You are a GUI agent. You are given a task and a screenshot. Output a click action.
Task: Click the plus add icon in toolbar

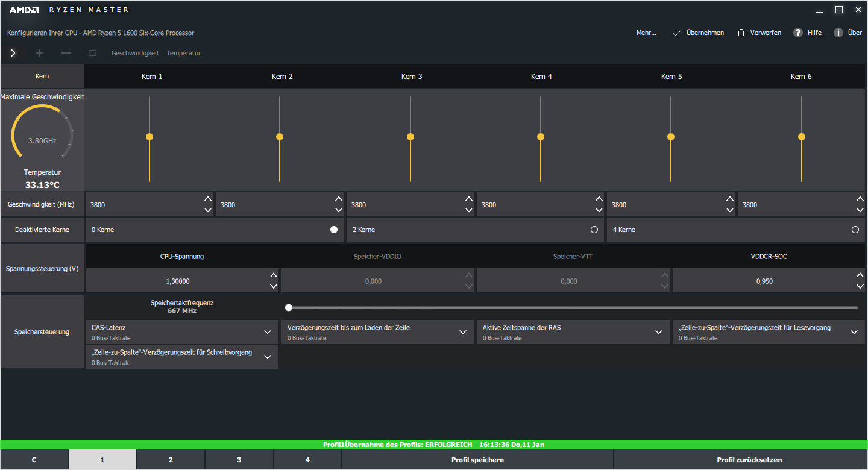[x=40, y=53]
